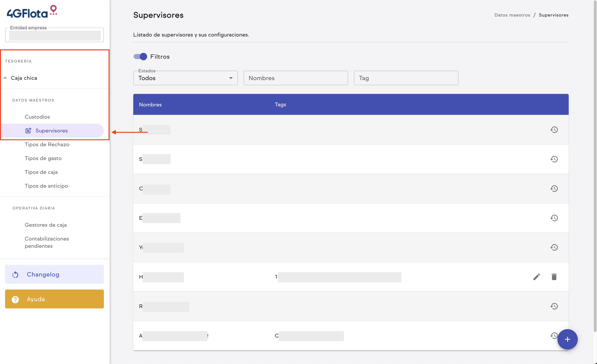Open the Entidad empresa selector
The height and width of the screenshot is (364, 597).
coord(54,35)
